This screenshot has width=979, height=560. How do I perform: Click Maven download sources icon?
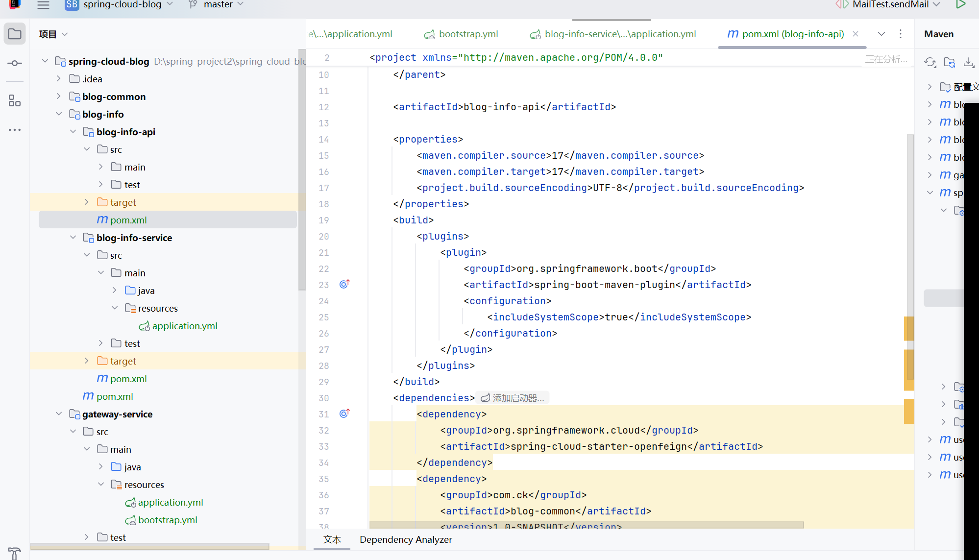[969, 62]
